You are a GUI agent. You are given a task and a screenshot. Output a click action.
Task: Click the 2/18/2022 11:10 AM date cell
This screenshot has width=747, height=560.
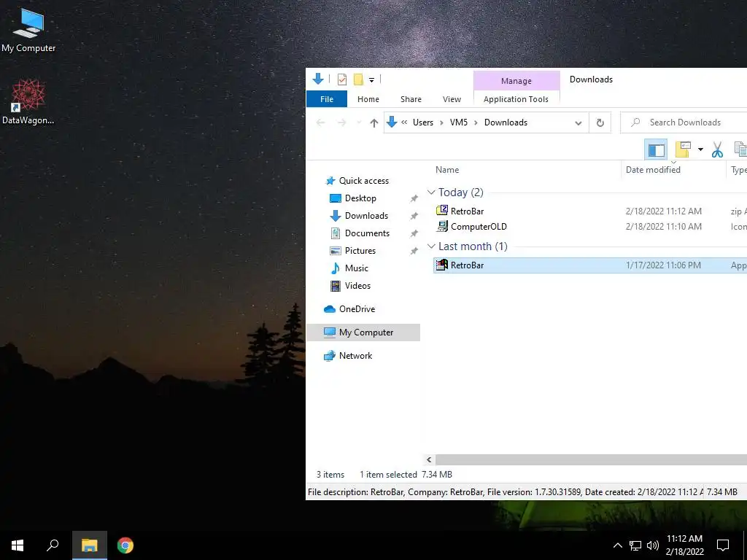(663, 227)
